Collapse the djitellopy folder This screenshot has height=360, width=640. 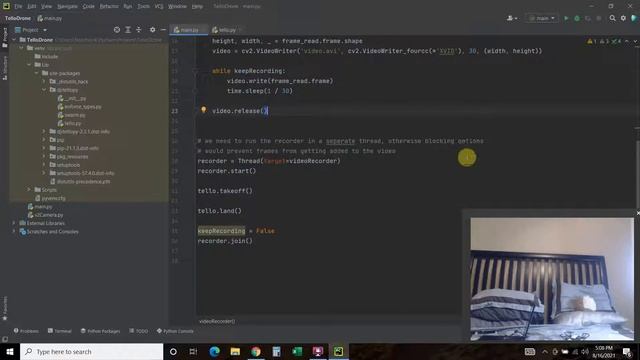click(x=44, y=90)
